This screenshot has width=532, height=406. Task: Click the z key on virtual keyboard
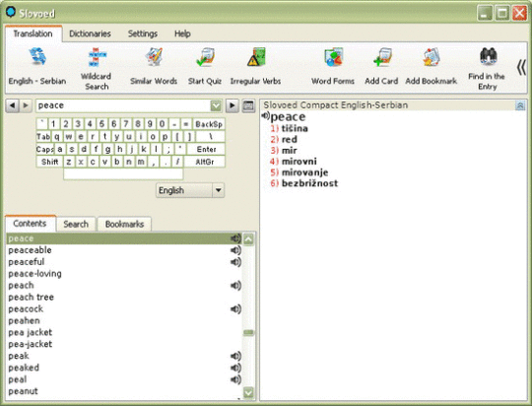click(69, 162)
